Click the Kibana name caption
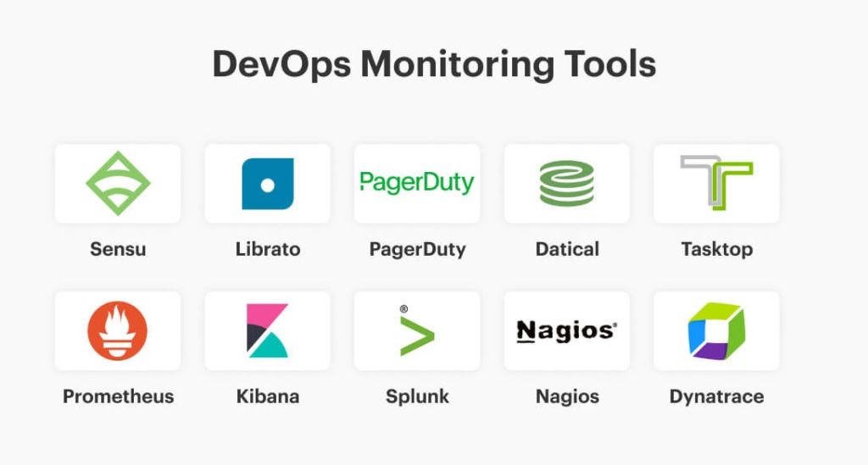Viewport: 868px width, 465px height. 268,396
